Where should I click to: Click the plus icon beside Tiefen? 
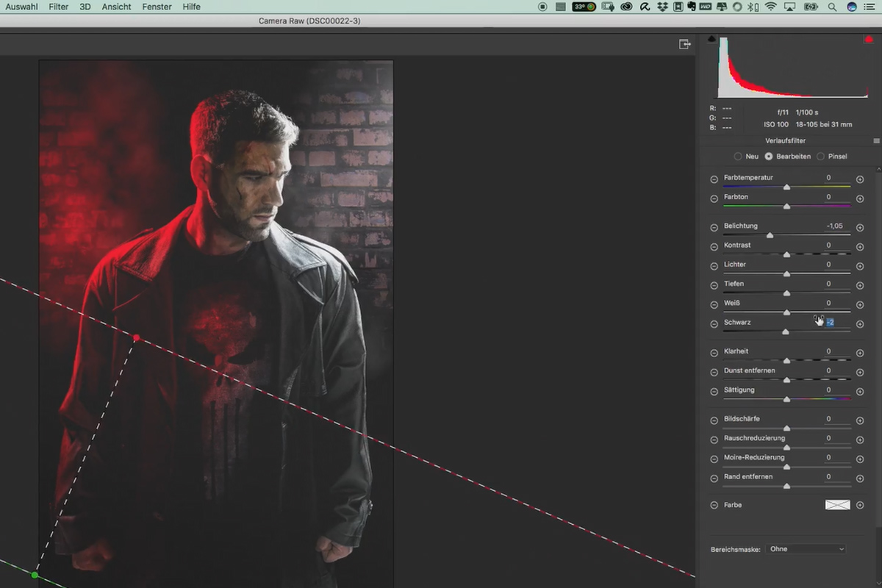click(x=860, y=285)
